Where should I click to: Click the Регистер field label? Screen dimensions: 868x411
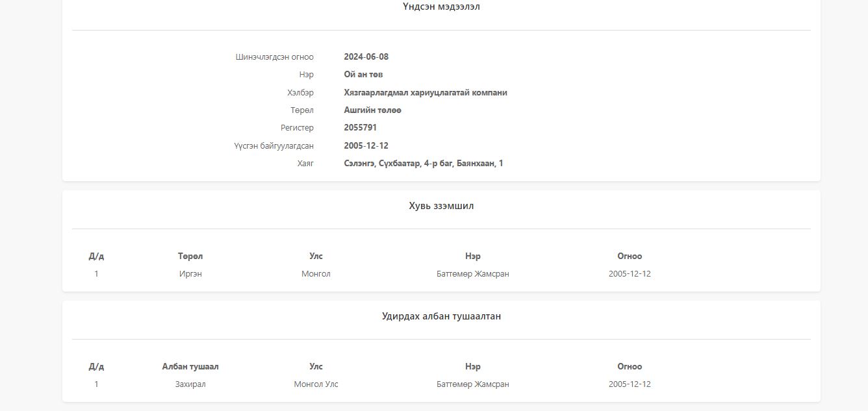[297, 128]
